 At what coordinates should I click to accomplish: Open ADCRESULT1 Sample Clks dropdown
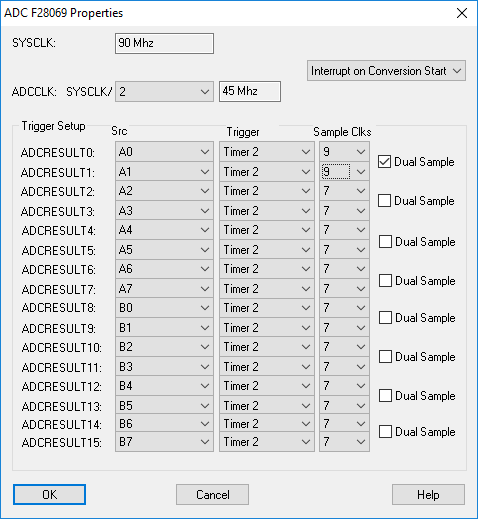click(x=344, y=172)
